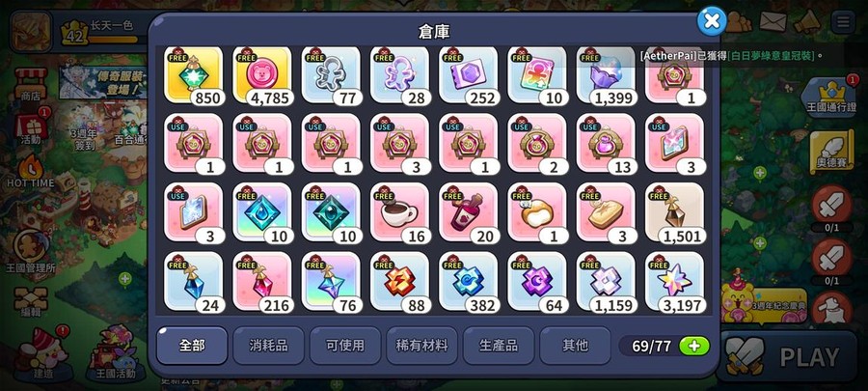Screen dimensions: 868x391
Task: Close the 倉庫 window
Action: click(712, 21)
